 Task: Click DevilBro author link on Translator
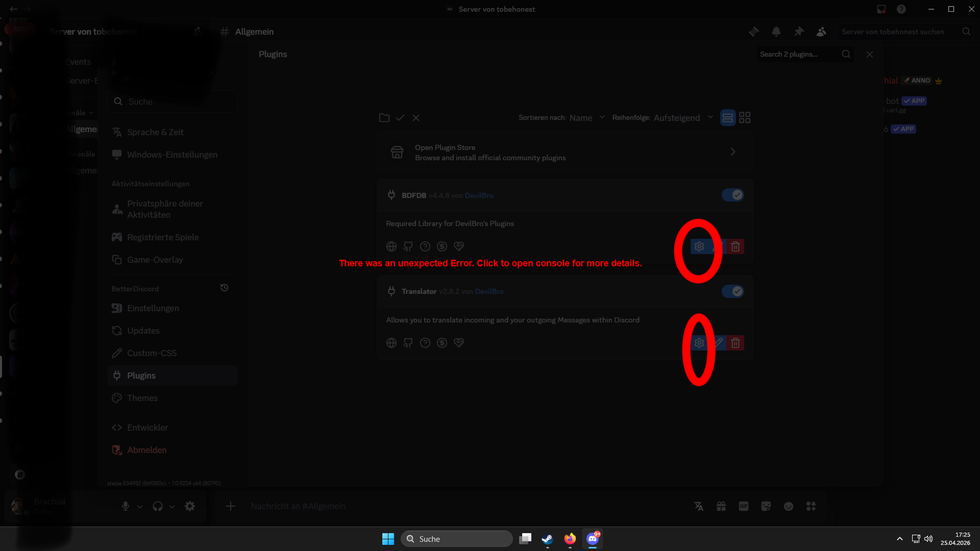(x=489, y=291)
